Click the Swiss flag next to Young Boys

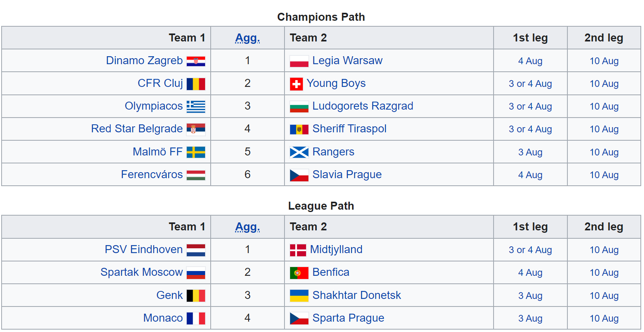pos(296,84)
